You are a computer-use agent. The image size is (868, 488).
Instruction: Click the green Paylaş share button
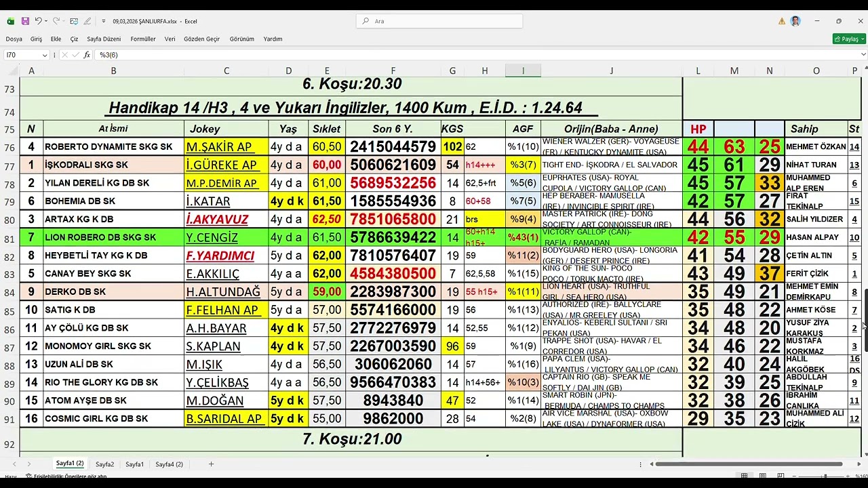coord(849,39)
